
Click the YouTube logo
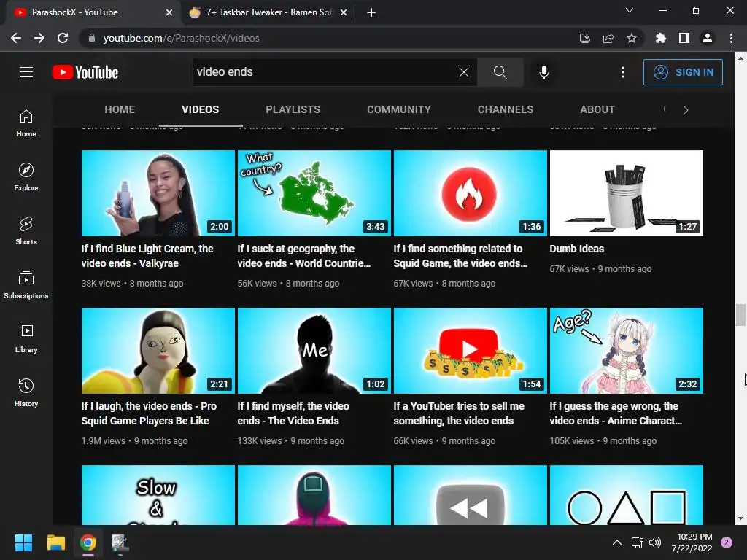[x=85, y=72]
